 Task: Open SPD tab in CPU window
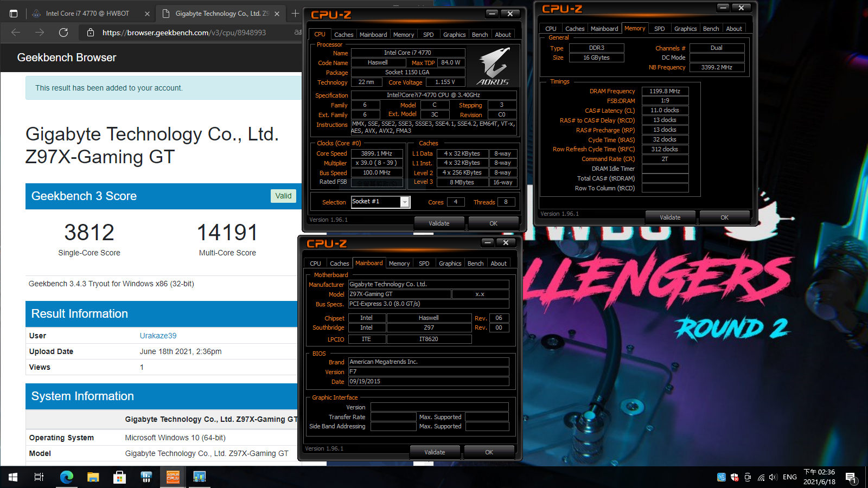click(429, 35)
